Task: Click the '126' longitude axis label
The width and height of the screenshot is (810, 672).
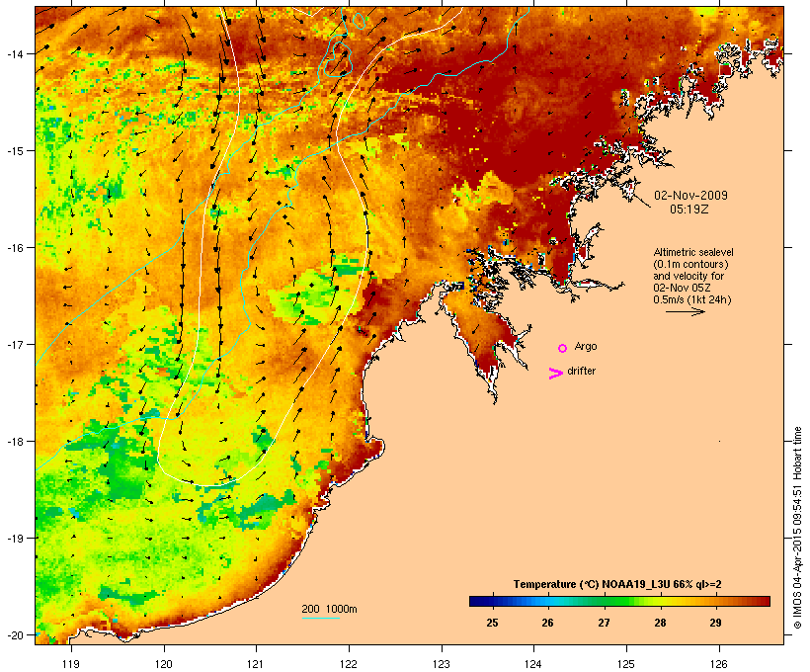Action: 719,664
